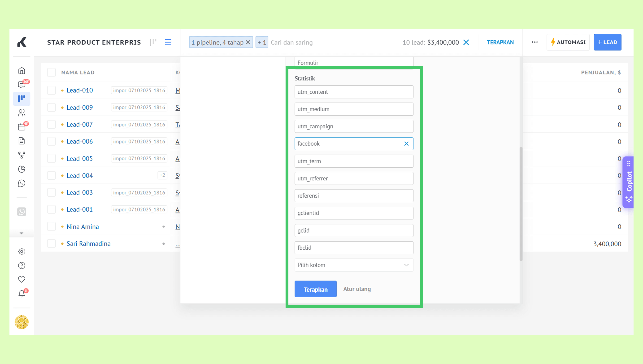Click the utm_campaign input field
The image size is (643, 364).
click(354, 126)
